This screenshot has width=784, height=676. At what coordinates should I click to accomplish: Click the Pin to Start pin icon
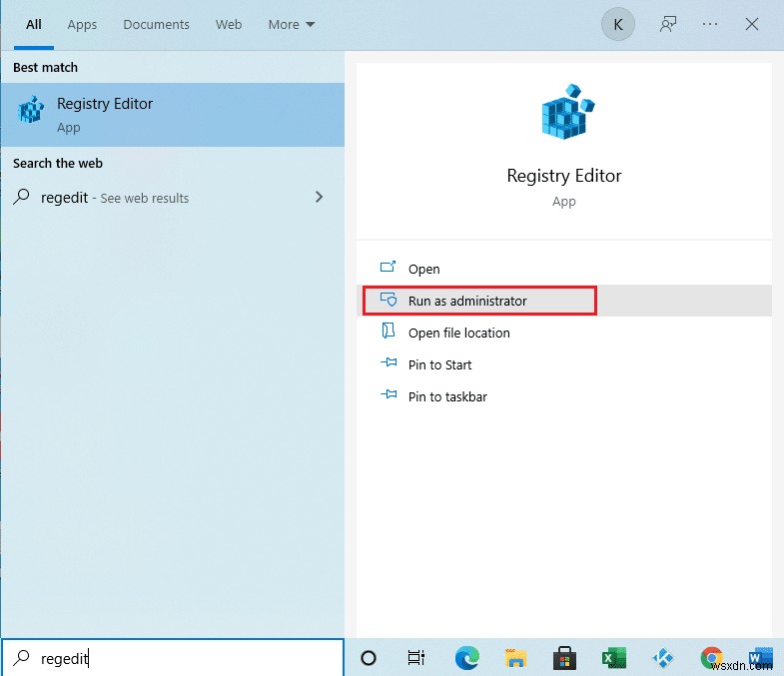(389, 362)
